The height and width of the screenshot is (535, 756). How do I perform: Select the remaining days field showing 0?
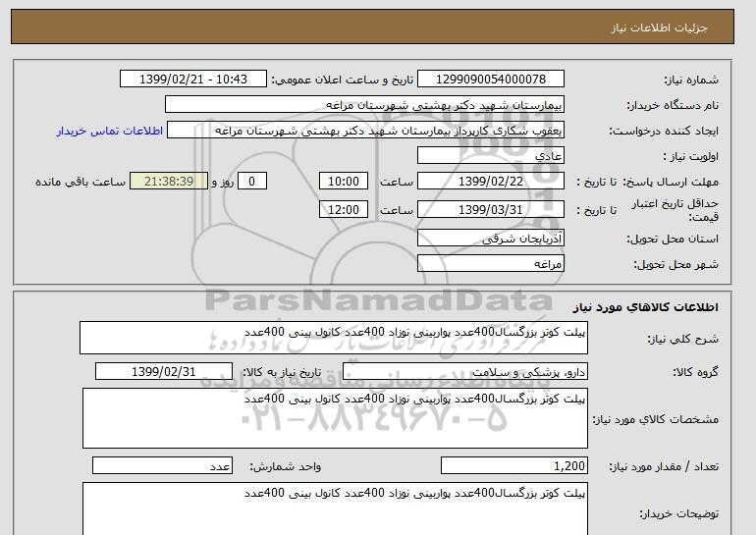[x=253, y=182]
